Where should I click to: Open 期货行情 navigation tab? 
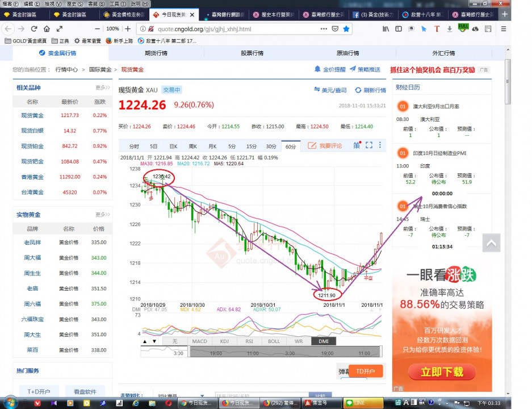156,53
